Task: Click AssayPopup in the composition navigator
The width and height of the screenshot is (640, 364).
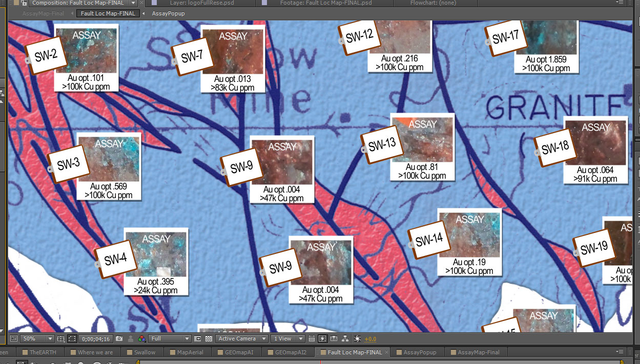Action: (x=168, y=13)
